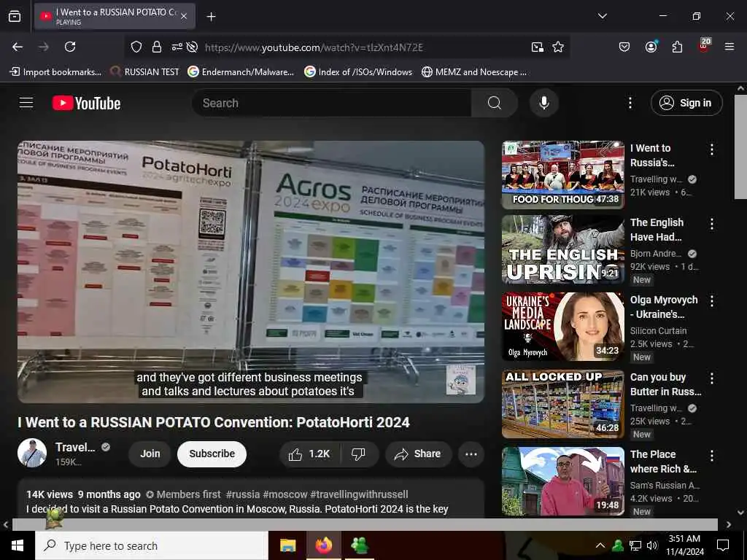Dislike the video with thumbs down
This screenshot has height=560, width=747.
pos(359,454)
